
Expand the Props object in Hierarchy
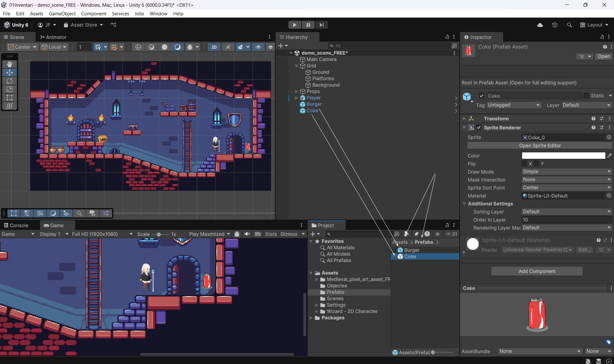(296, 92)
